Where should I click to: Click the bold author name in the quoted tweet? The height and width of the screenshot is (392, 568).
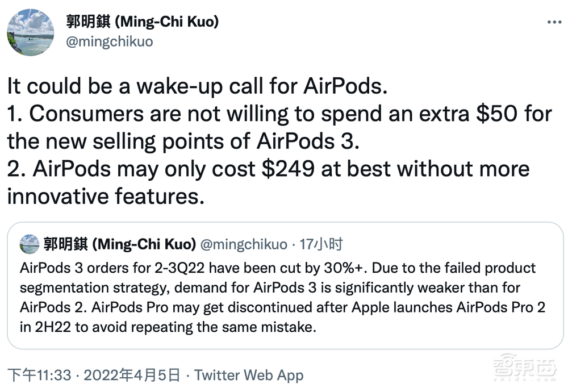[120, 244]
